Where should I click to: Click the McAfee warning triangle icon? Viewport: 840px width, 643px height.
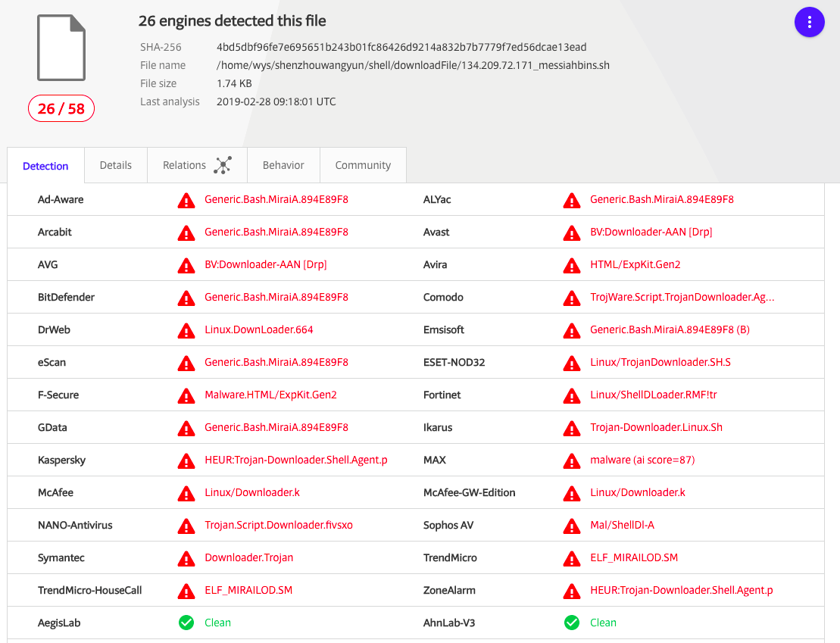tap(186, 494)
